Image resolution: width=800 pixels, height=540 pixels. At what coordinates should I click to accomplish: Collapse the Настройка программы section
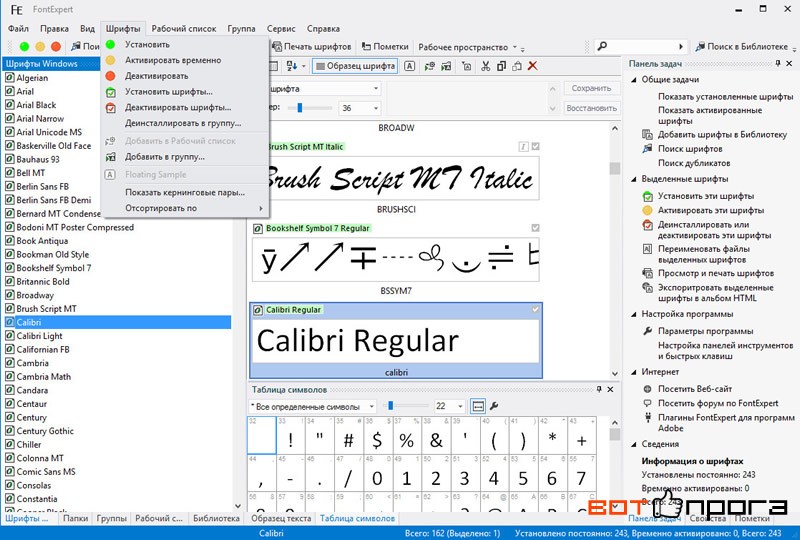tap(634, 314)
